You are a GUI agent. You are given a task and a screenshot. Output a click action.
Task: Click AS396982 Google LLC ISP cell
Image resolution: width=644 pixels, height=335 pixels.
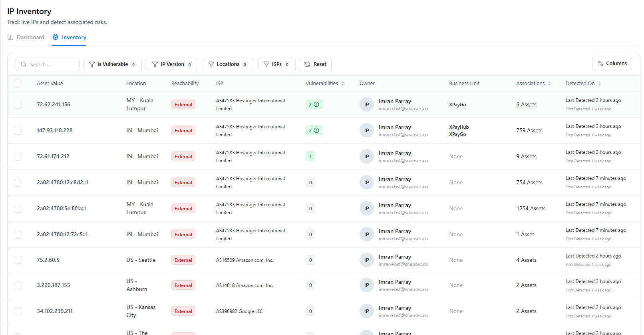pos(239,311)
